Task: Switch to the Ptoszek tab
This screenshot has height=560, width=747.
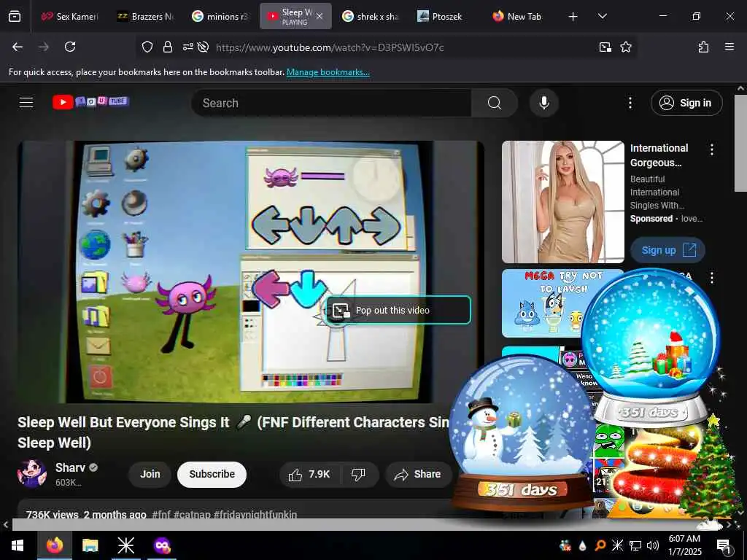Action: coord(446,16)
